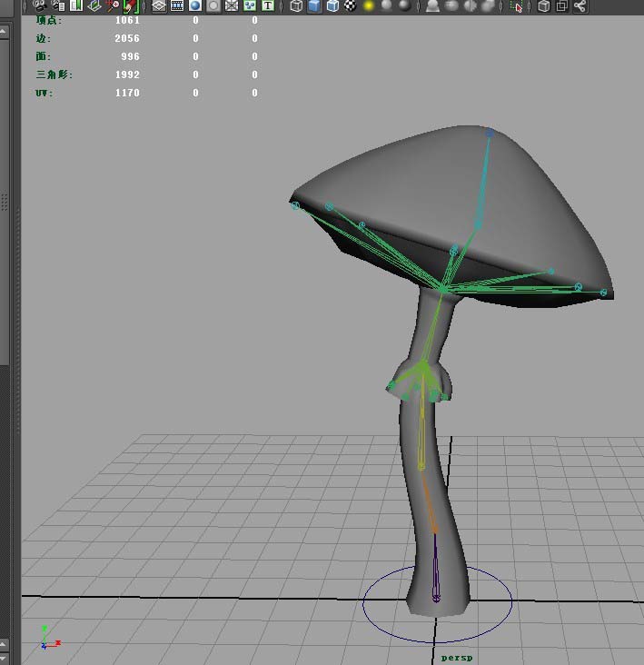Open camera attributes from panel toolbar
The height and width of the screenshot is (665, 644).
[x=58, y=5]
